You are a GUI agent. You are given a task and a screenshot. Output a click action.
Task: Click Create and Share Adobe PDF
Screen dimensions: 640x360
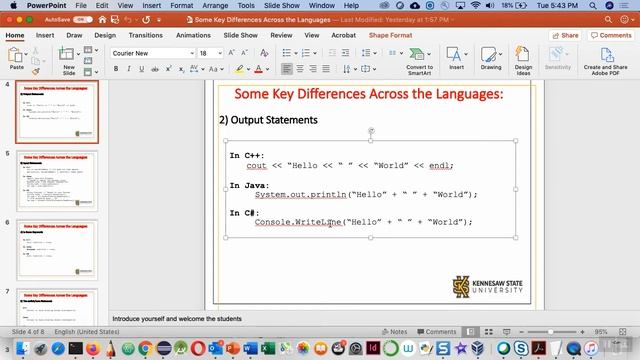(x=606, y=61)
